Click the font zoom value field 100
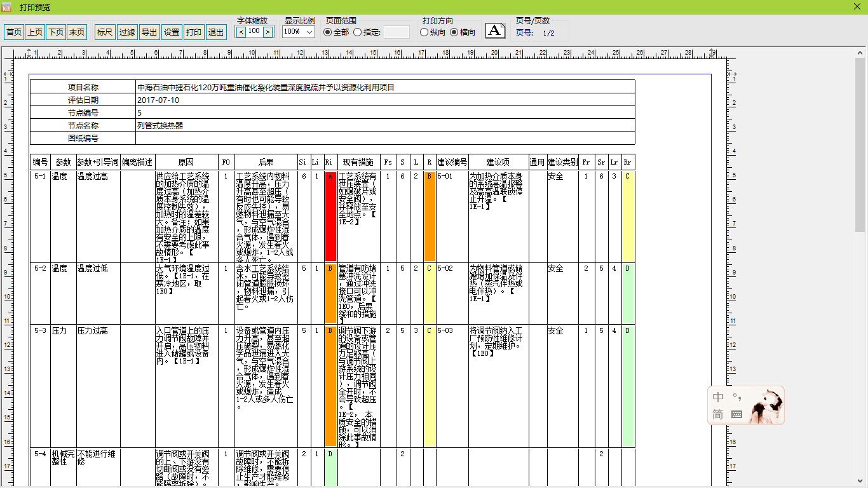 click(254, 31)
